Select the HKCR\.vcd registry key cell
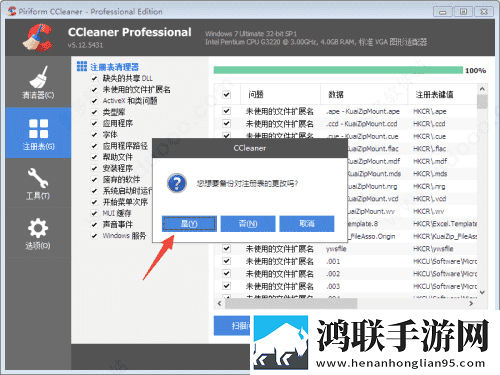Image resolution: width=500 pixels, height=375 pixels. 429,199
